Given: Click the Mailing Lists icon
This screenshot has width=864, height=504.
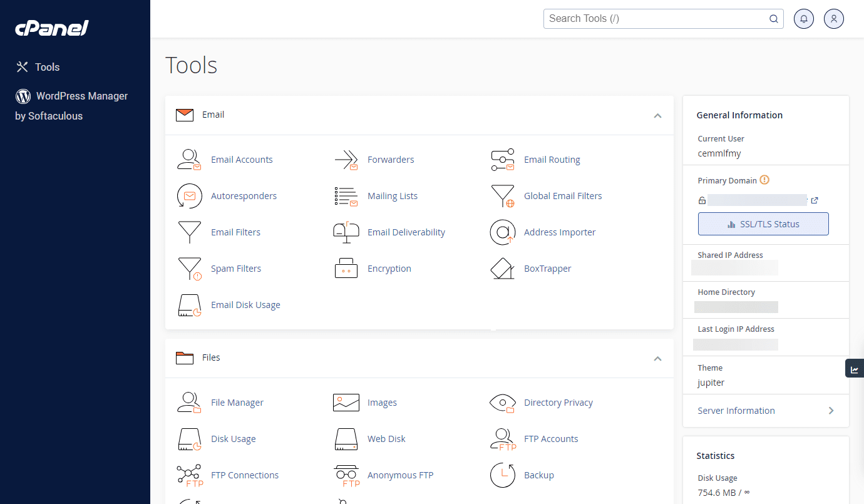Looking at the screenshot, I should 346,196.
